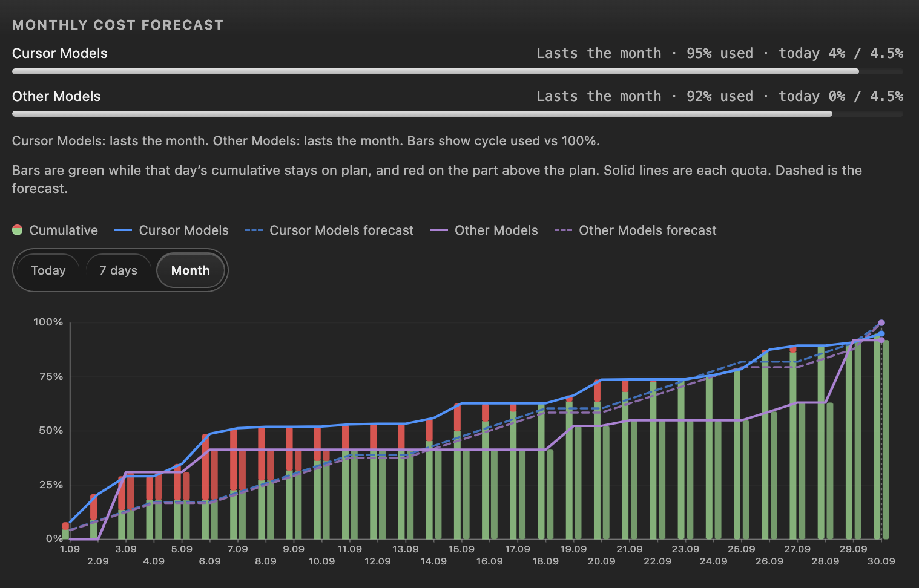Select the 7 days range tab
The height and width of the screenshot is (588, 919).
click(x=119, y=270)
